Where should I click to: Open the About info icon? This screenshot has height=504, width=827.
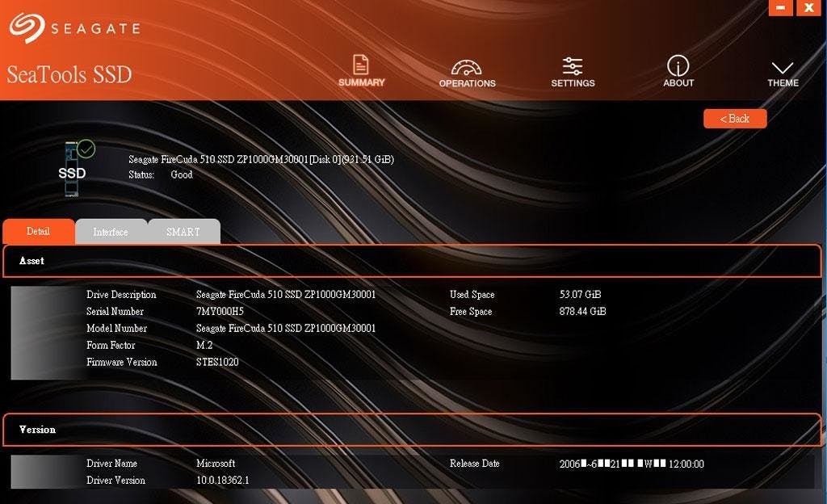678,70
